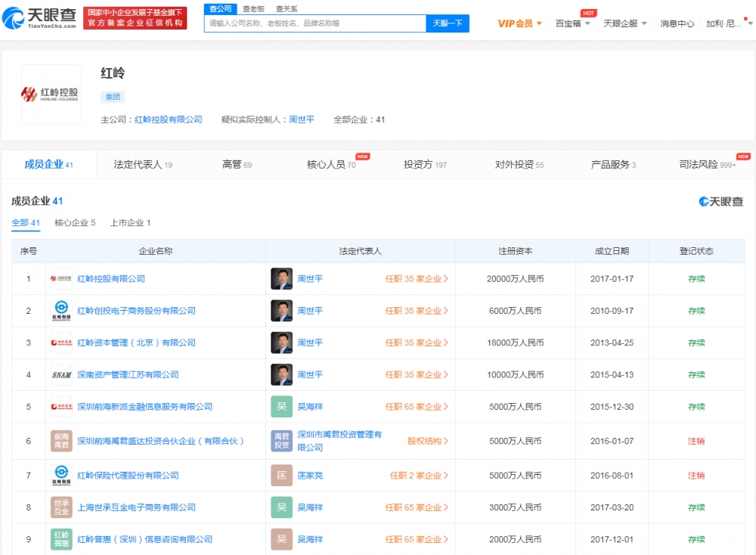756x555 pixels.
Task: Open 前海禹君 logo in row 6
Action: tap(61, 441)
